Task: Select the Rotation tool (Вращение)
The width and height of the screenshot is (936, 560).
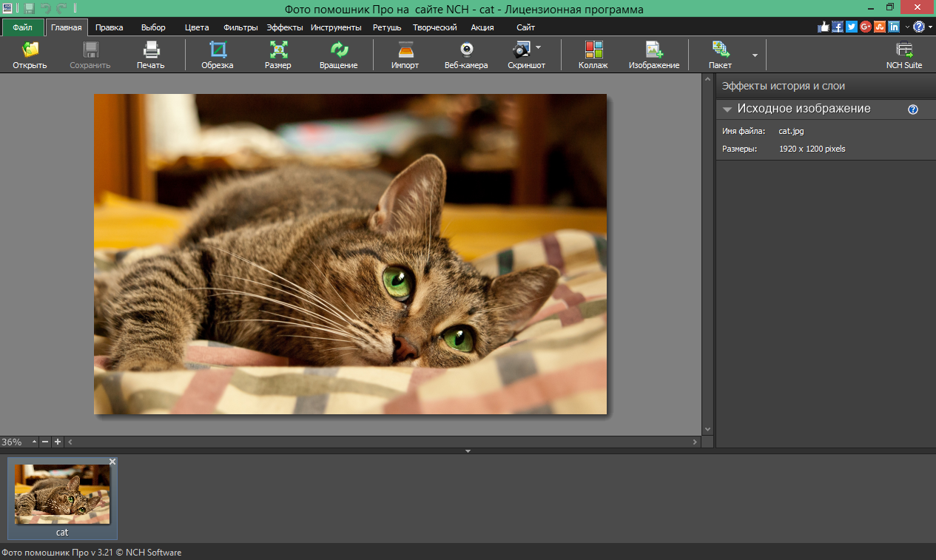Action: [x=339, y=54]
